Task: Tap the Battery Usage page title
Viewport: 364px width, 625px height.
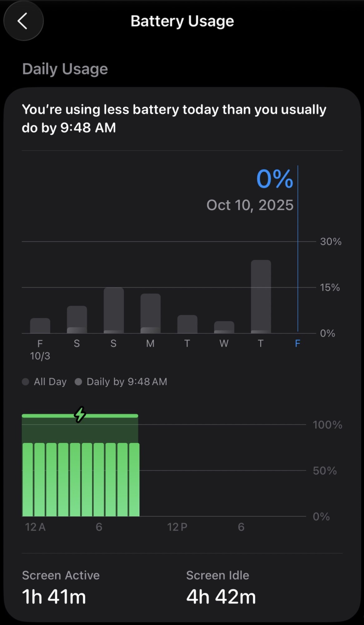Action: pyautogui.click(x=182, y=21)
